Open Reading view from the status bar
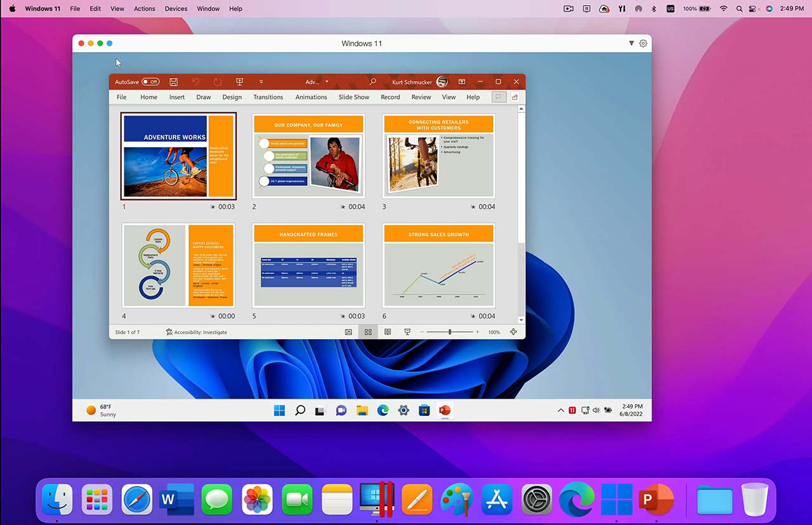 coord(388,331)
